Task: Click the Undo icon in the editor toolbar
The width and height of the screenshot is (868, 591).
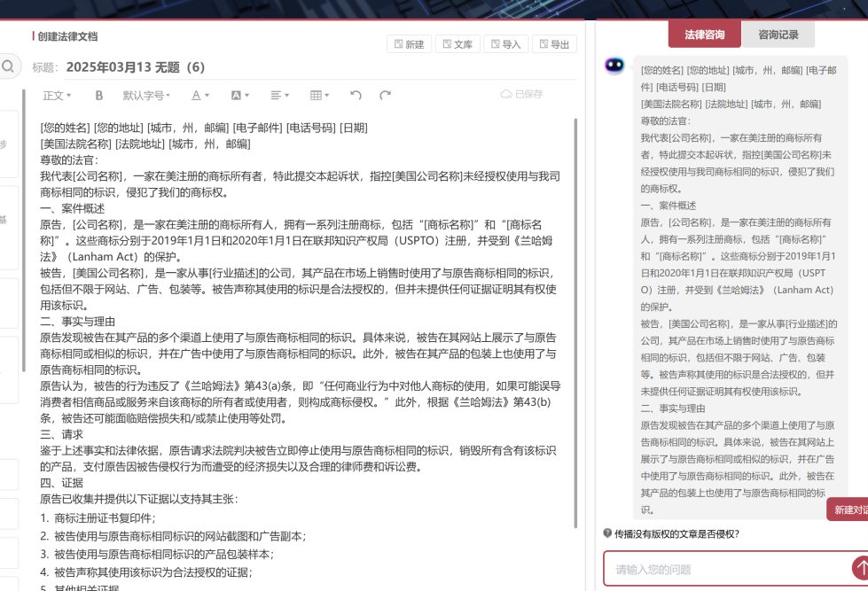Action: 355,96
